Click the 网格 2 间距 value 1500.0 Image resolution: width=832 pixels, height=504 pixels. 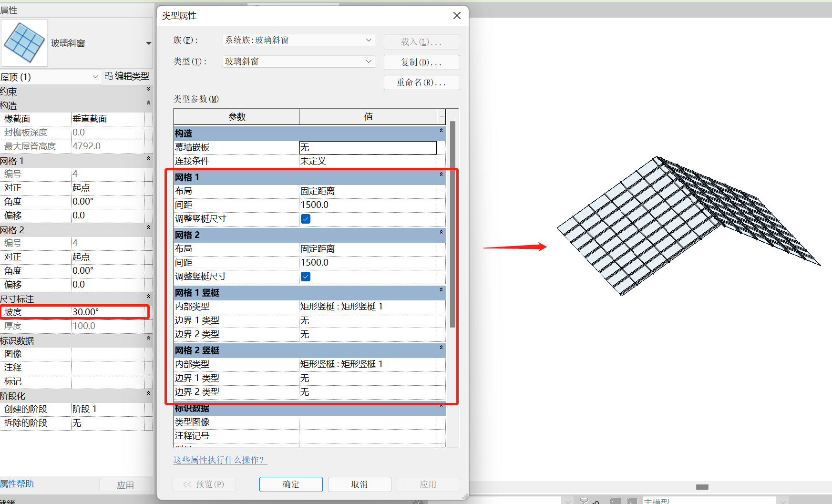pyautogui.click(x=368, y=263)
